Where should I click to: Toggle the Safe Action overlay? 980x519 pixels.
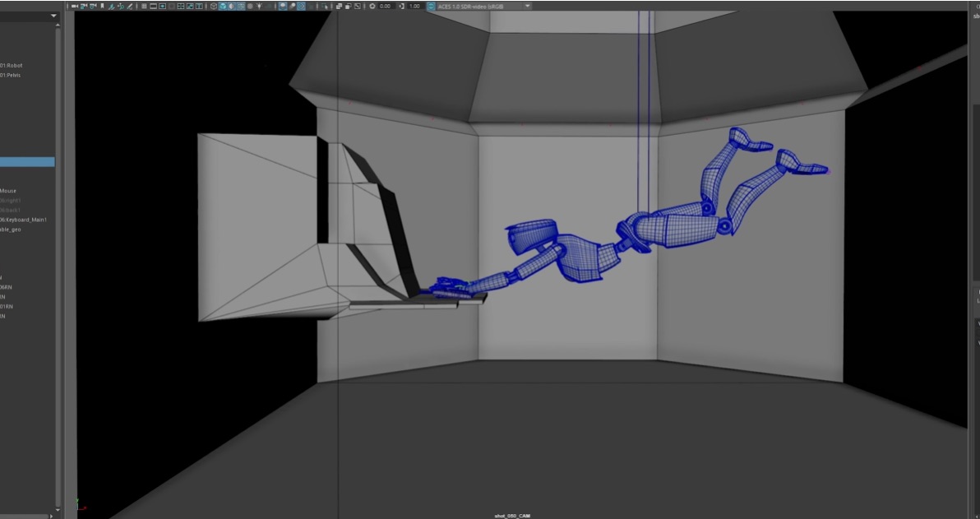point(181,7)
